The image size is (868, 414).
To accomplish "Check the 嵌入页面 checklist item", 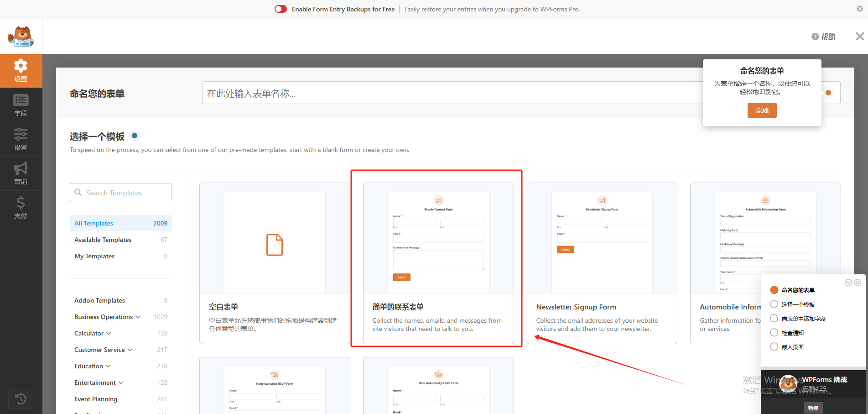I will pos(774,346).
